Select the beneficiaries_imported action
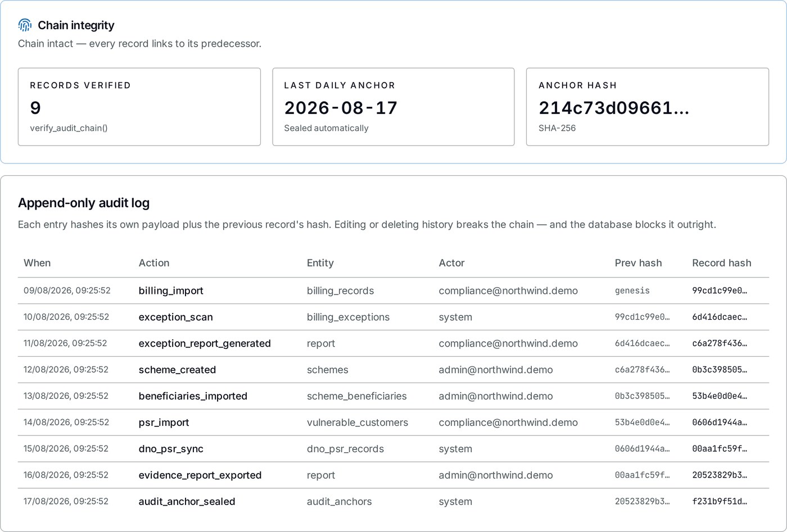Screen dimensions: 787x532 point(193,396)
